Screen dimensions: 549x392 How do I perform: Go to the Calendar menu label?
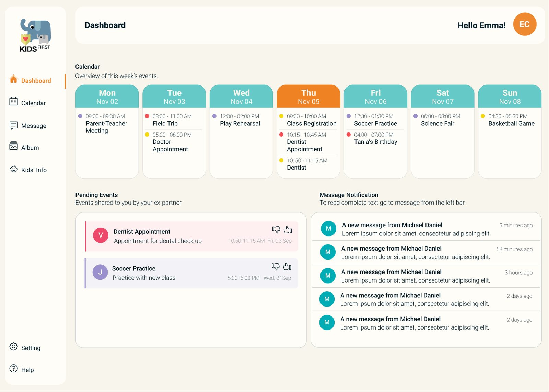pos(33,103)
